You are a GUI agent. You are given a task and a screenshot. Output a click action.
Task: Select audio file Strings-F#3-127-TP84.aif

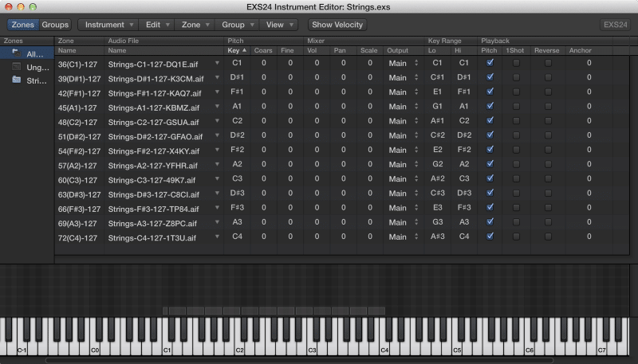pyautogui.click(x=153, y=209)
